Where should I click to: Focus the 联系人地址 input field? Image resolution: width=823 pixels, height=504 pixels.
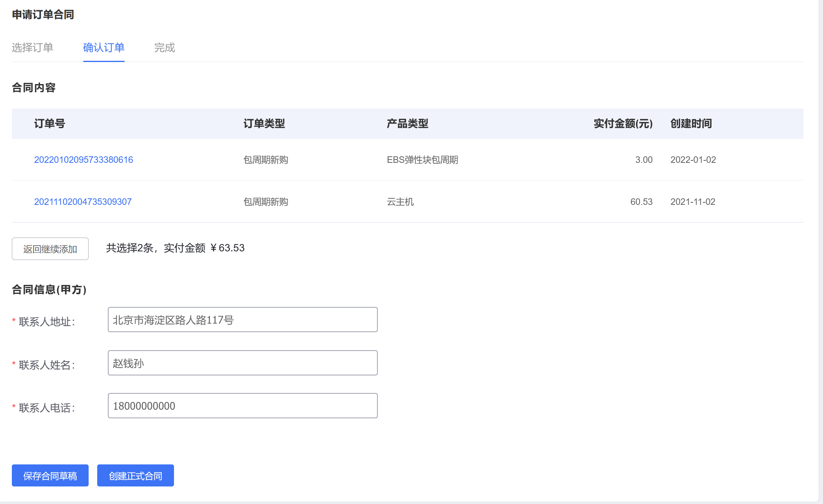tap(242, 320)
